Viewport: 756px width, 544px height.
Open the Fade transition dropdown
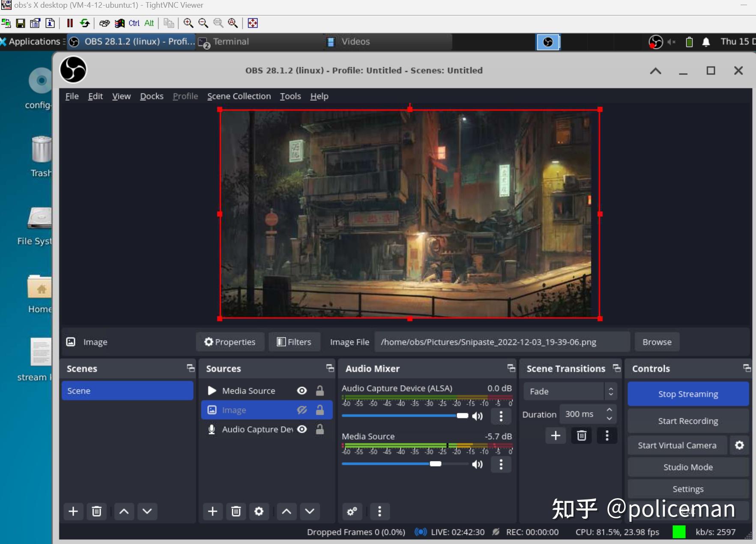point(570,391)
